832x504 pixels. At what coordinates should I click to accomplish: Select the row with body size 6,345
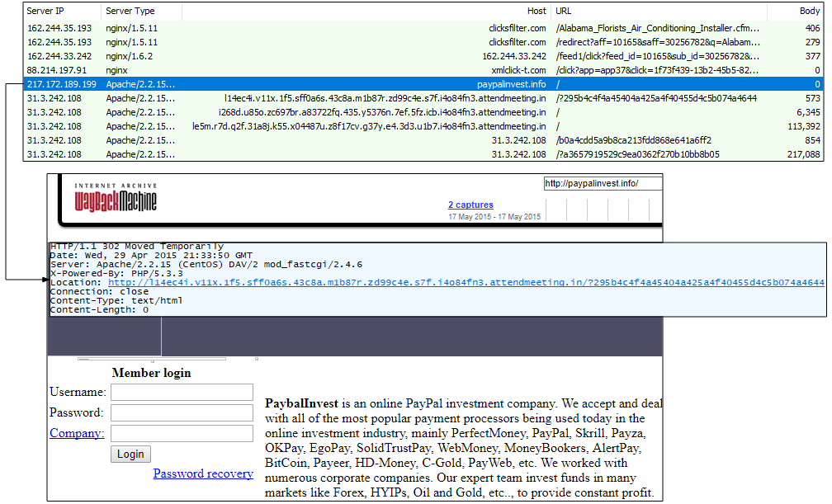[413, 112]
